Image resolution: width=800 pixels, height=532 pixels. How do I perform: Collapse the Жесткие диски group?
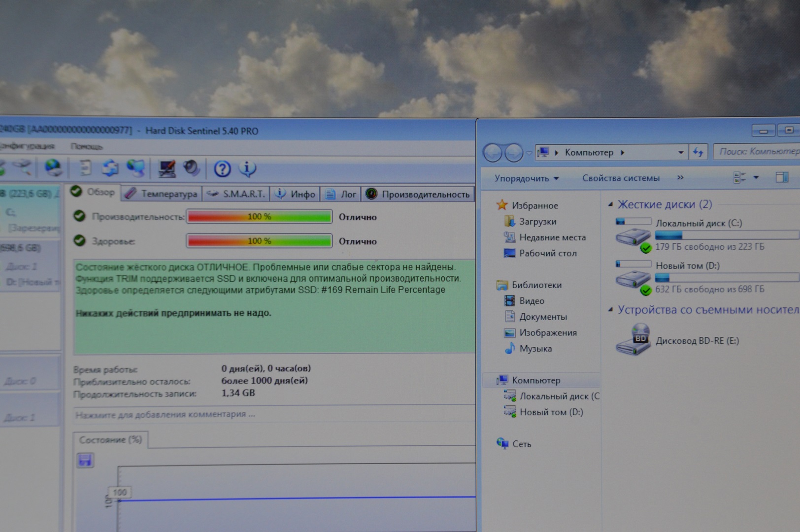tap(611, 204)
